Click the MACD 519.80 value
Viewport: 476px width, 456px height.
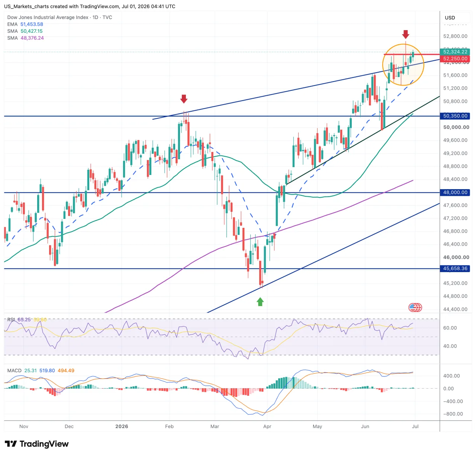[x=47, y=370]
